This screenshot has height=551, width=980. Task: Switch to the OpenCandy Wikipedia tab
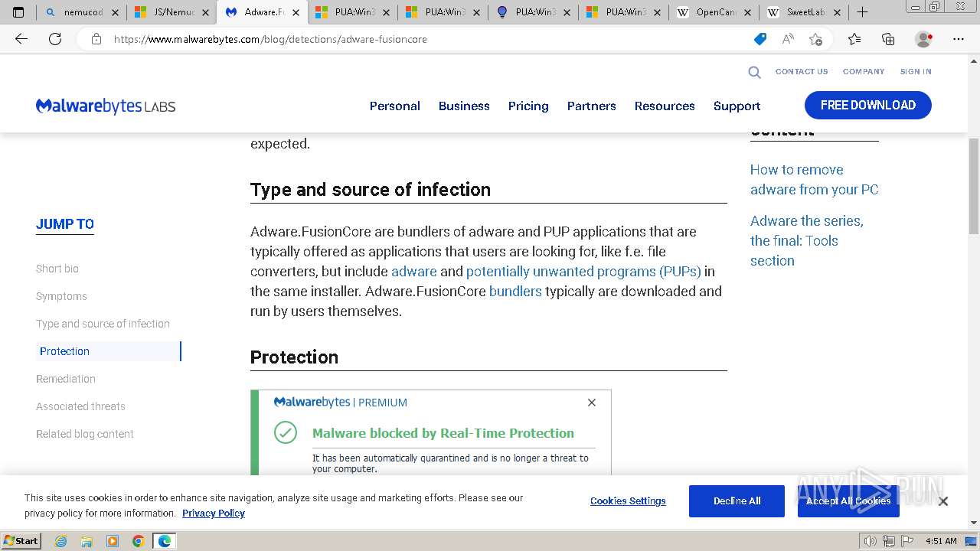pos(714,12)
